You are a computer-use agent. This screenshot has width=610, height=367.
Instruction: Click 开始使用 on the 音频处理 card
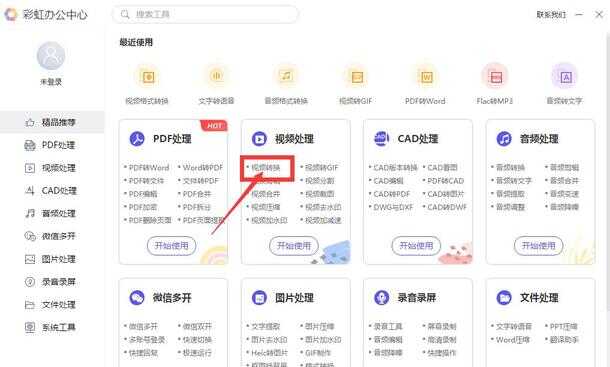click(x=539, y=246)
